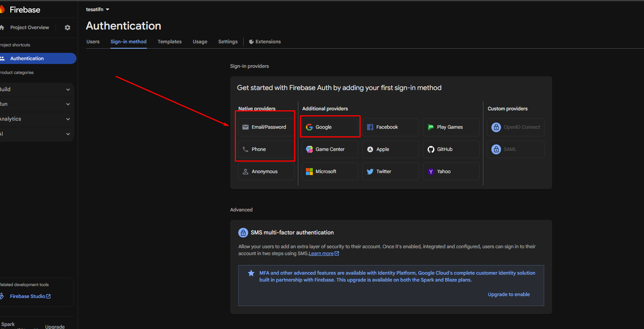644x329 pixels.
Task: Click the Phone handset icon
Action: click(246, 149)
